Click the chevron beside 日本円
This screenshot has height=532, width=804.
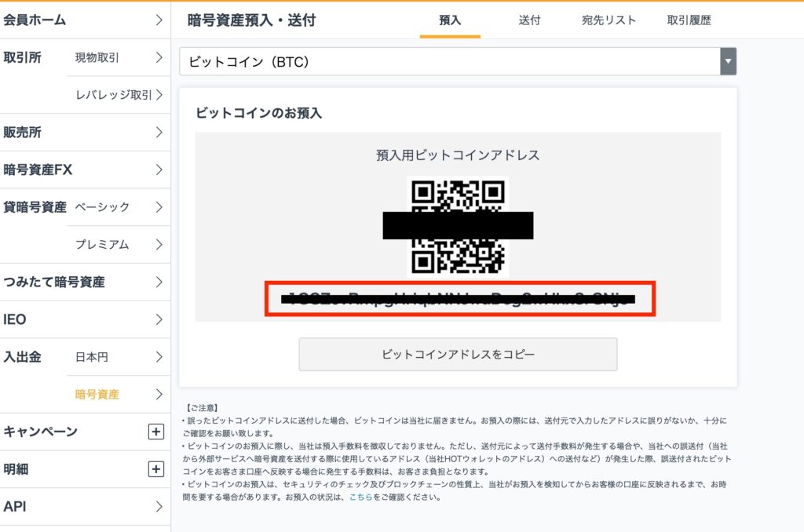click(x=159, y=357)
